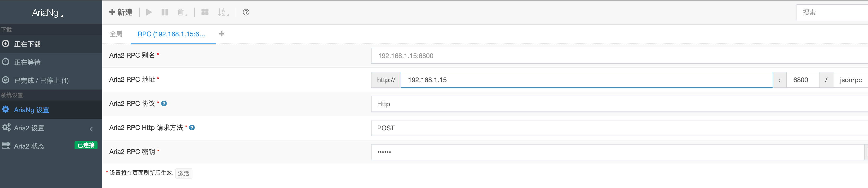Click the 激活 button

[x=184, y=174]
